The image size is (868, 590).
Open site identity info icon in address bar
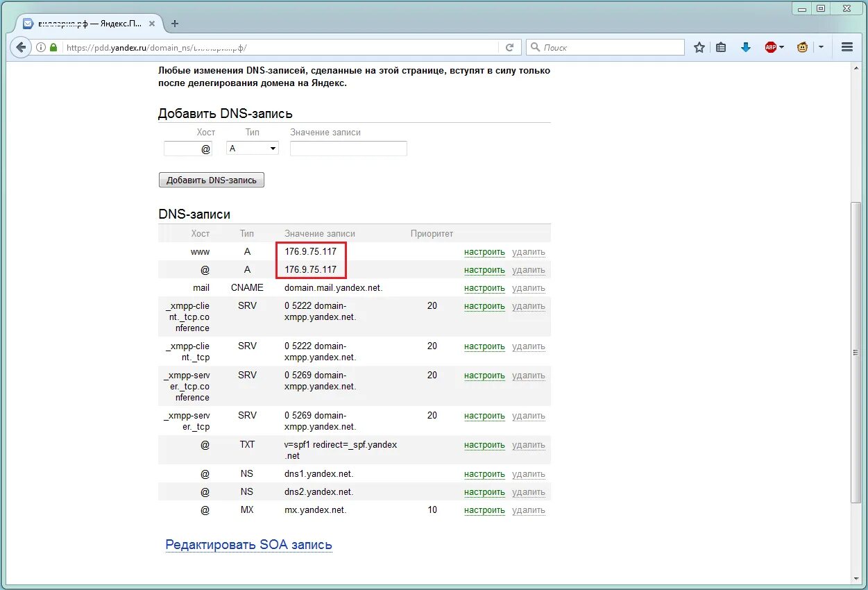click(41, 47)
